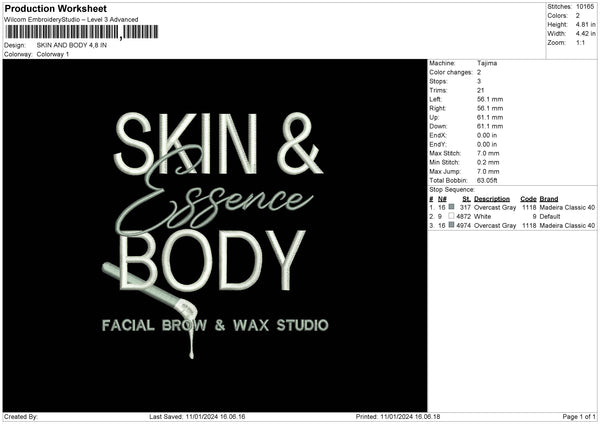Click the Total Bobbin value 63.05ft
Viewport: 600px width, 424px height.
(x=487, y=180)
